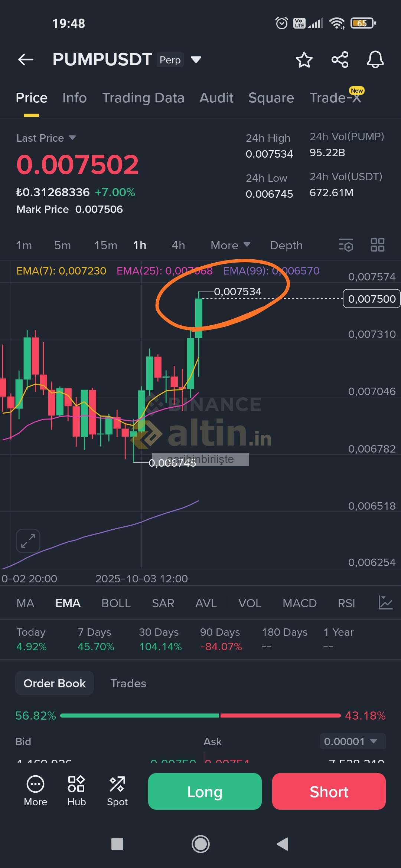
Task: Open the grid layout icon
Action: [378, 245]
